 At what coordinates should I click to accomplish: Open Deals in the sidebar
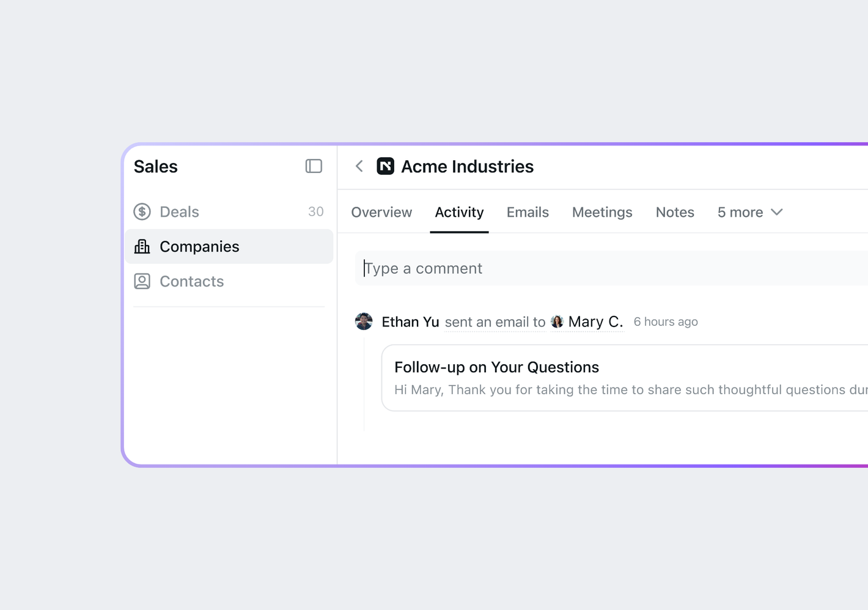[179, 211]
